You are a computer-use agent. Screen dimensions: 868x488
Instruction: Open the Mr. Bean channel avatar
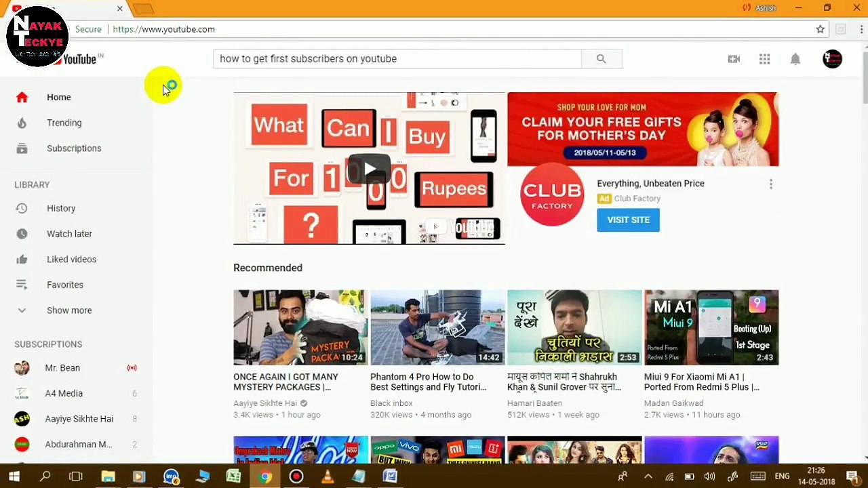pyautogui.click(x=22, y=368)
